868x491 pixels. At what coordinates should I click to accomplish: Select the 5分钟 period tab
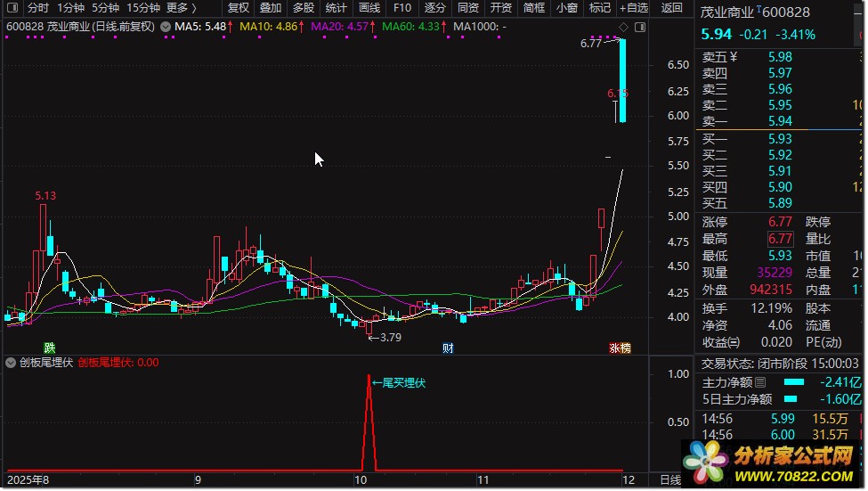tap(105, 8)
